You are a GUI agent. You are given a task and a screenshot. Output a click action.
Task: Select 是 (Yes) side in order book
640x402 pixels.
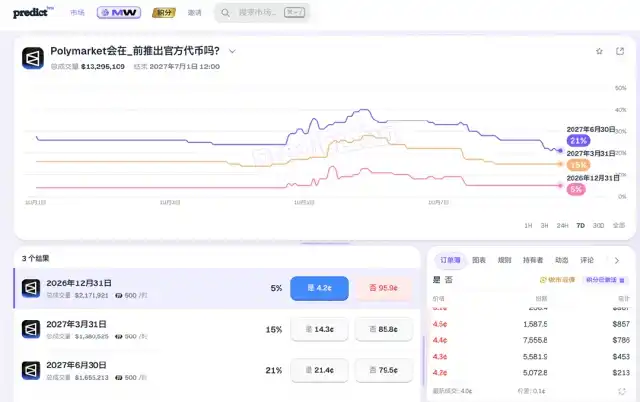click(x=436, y=280)
